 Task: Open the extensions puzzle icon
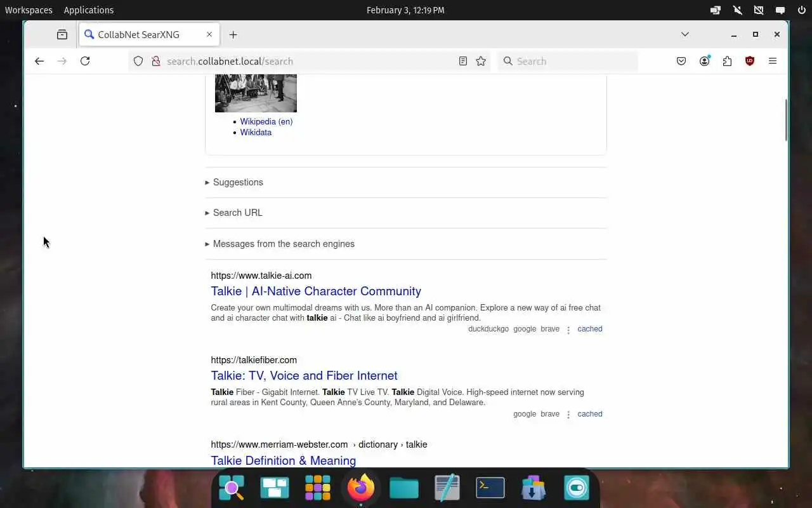coord(727,61)
